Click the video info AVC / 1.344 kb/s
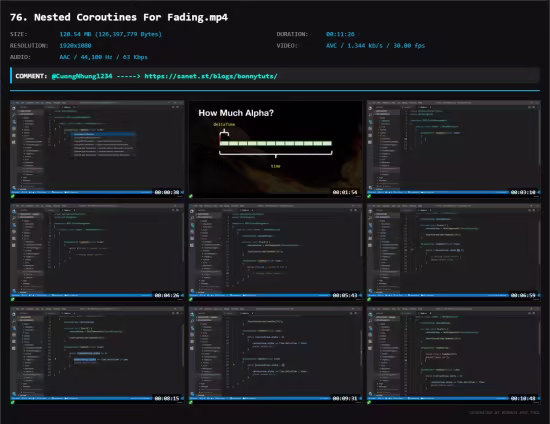 click(x=375, y=46)
